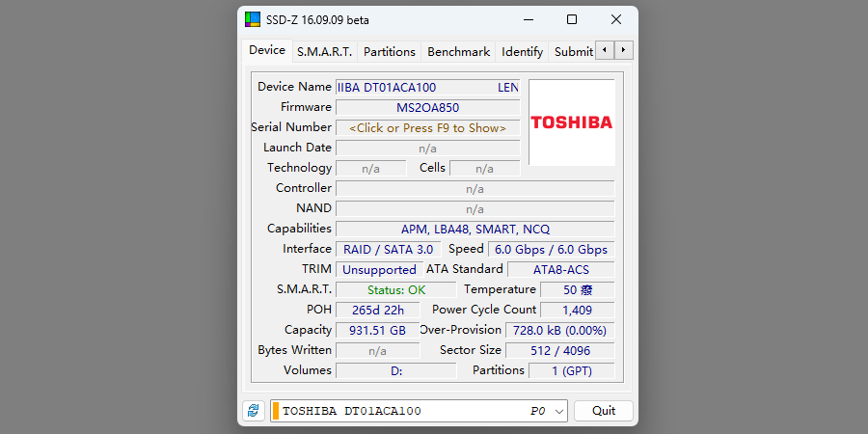Click the Device Name field

click(x=427, y=88)
